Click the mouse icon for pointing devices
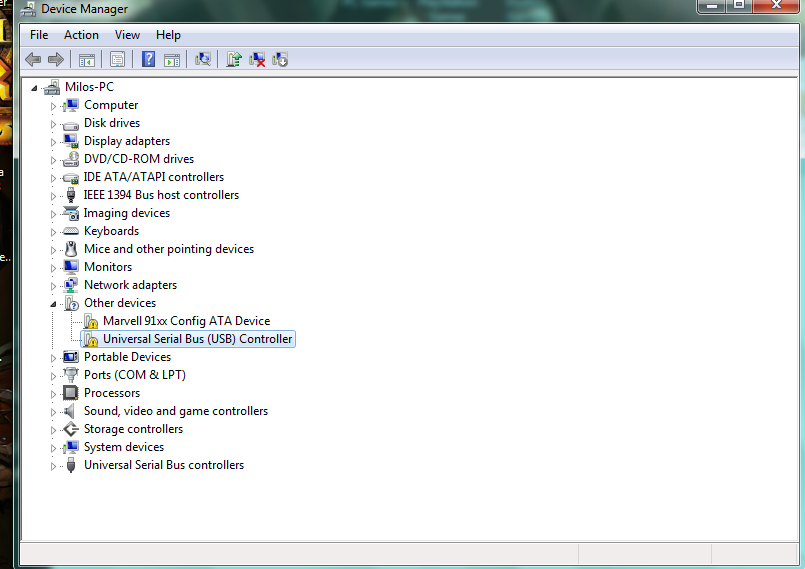 coord(71,249)
